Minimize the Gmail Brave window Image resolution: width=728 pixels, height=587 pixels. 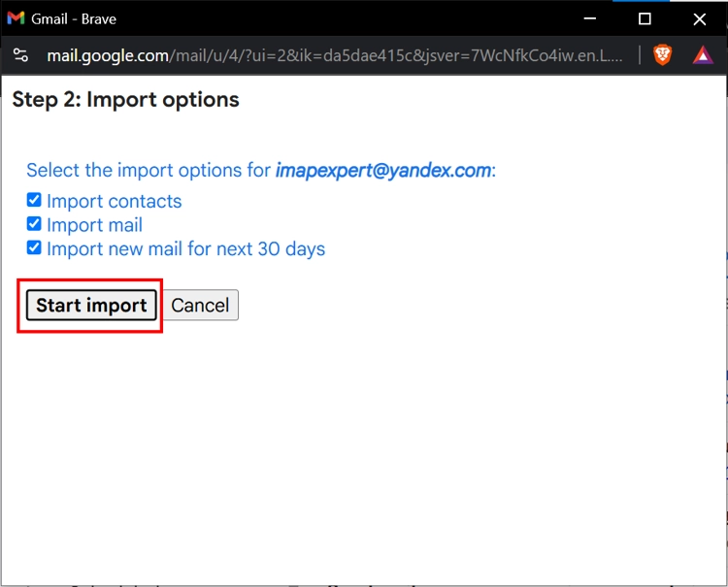click(589, 18)
